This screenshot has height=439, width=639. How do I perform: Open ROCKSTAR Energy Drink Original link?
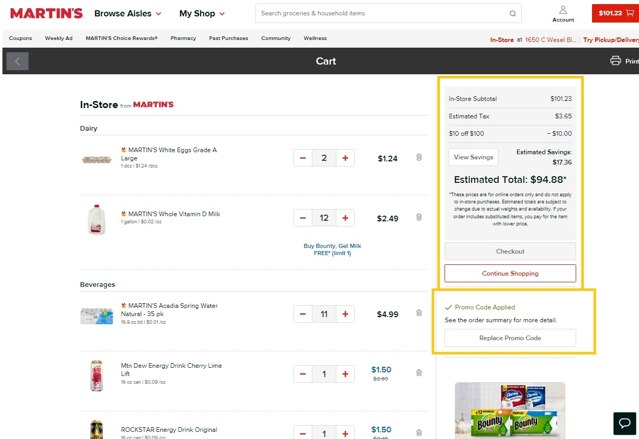click(169, 430)
